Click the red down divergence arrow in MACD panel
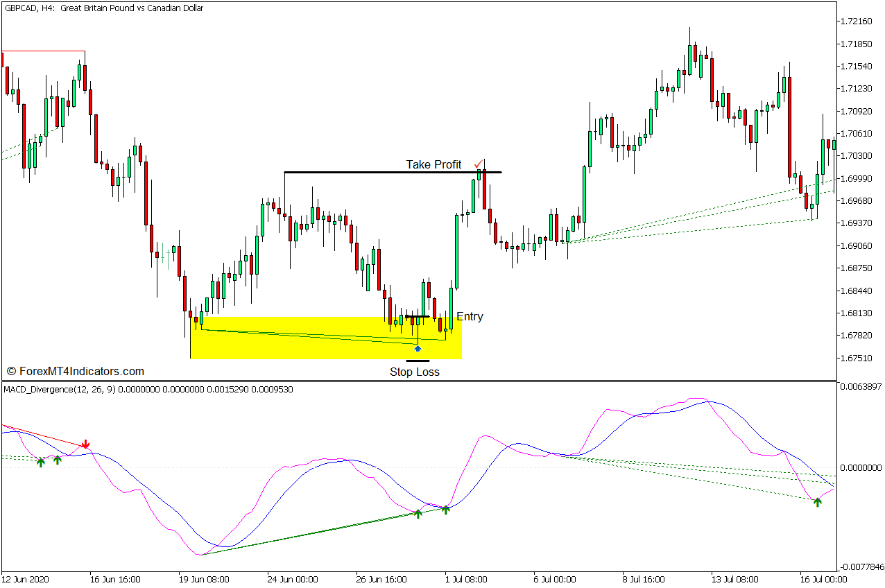 (85, 444)
